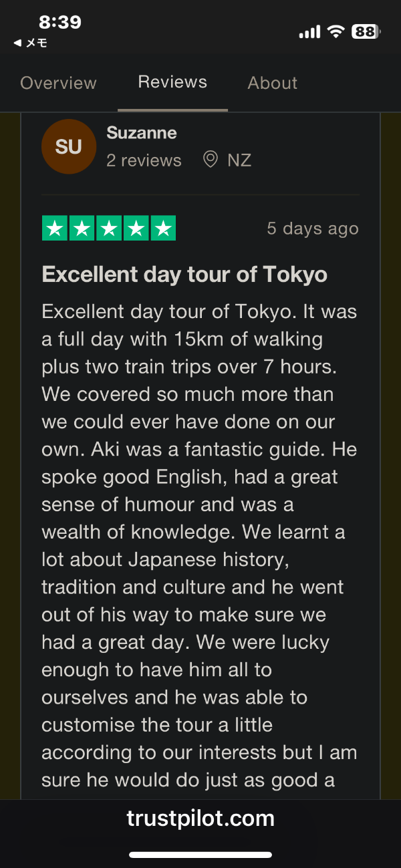The image size is (401, 868).
Task: Click the NZ country label
Action: (239, 160)
